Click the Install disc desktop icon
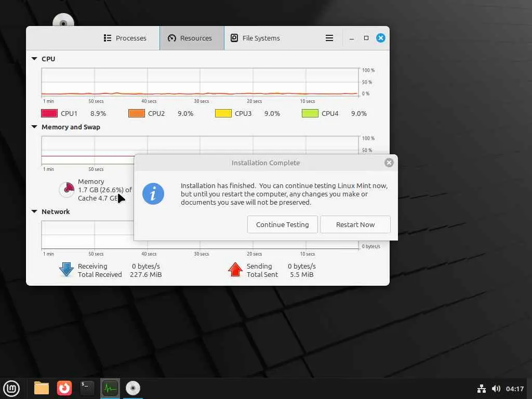 click(x=63, y=20)
